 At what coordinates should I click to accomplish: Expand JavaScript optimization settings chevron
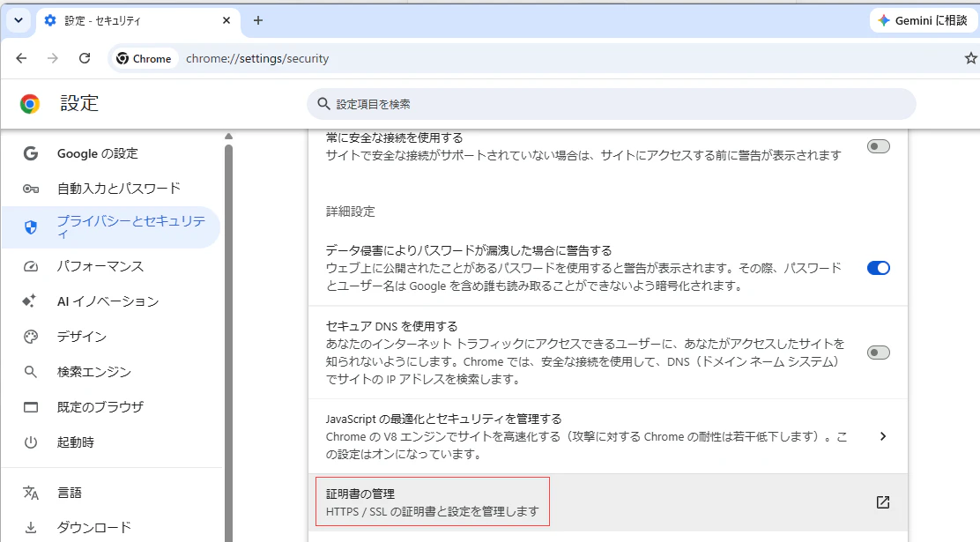(x=882, y=436)
